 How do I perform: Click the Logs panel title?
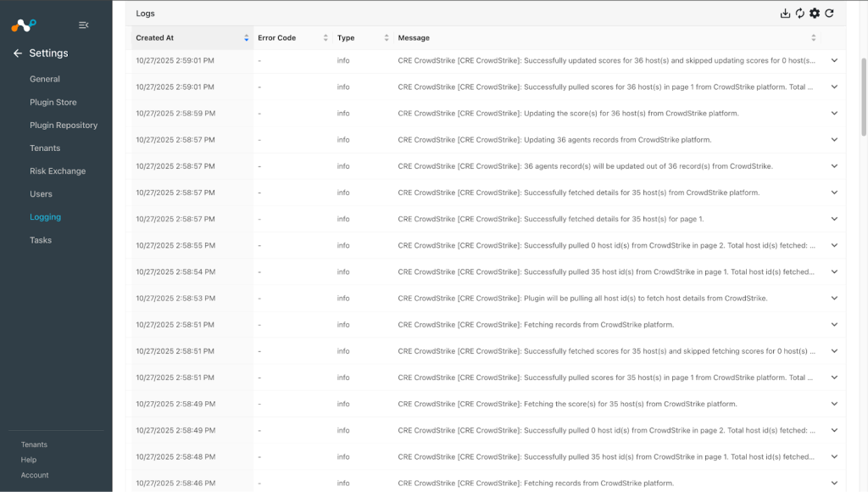coord(146,14)
